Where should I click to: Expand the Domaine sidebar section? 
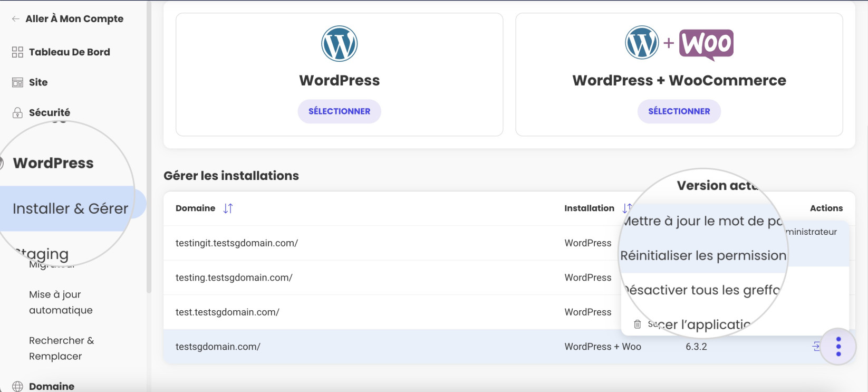pos(52,386)
